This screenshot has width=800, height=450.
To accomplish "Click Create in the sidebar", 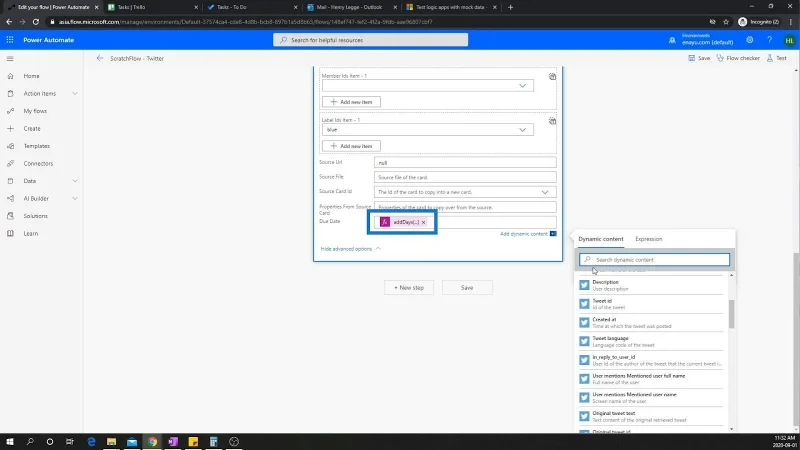I will (32, 129).
